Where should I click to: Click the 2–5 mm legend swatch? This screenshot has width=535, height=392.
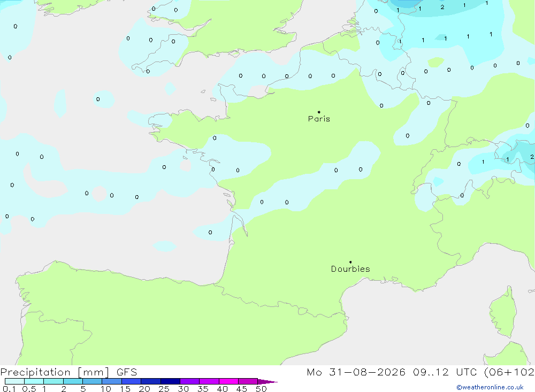[73, 381]
